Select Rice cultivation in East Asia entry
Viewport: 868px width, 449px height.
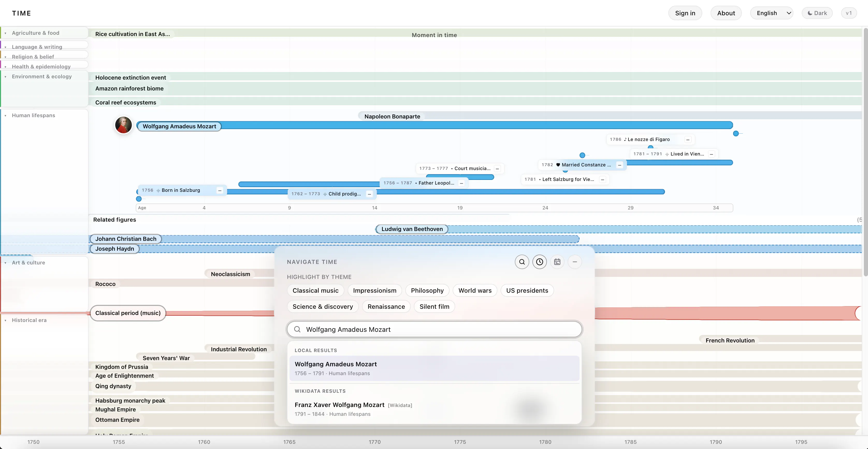pyautogui.click(x=132, y=34)
